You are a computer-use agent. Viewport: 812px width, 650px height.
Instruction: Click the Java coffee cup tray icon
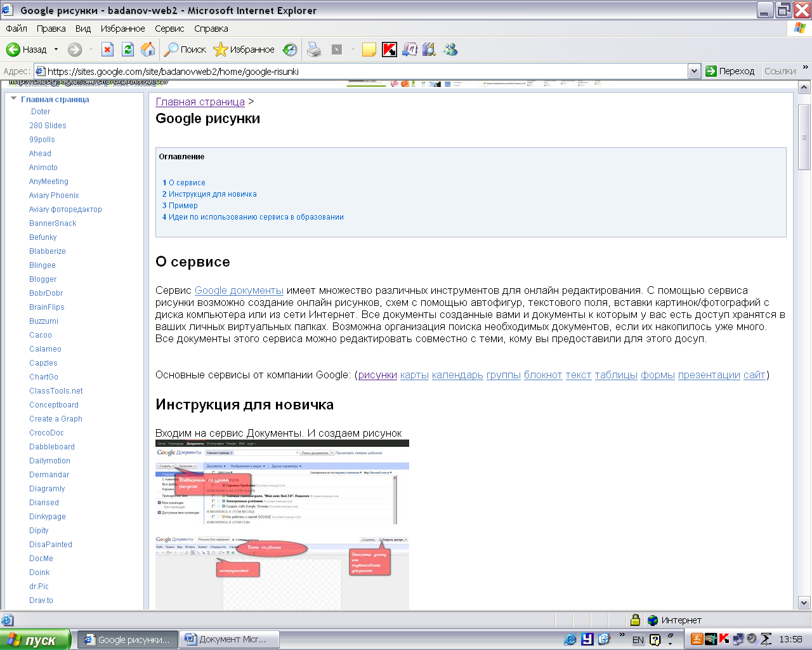point(697,639)
